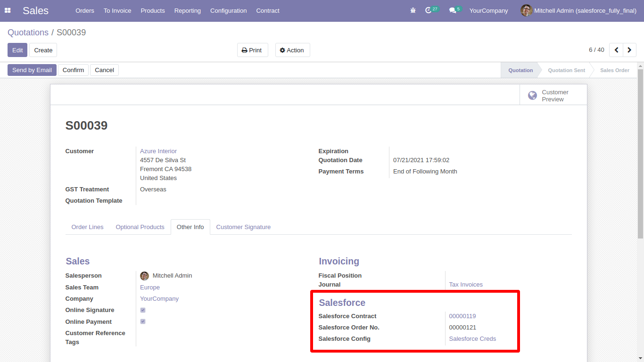Open Salesforce Creds config link
Image resolution: width=644 pixels, height=362 pixels.
coord(472,339)
